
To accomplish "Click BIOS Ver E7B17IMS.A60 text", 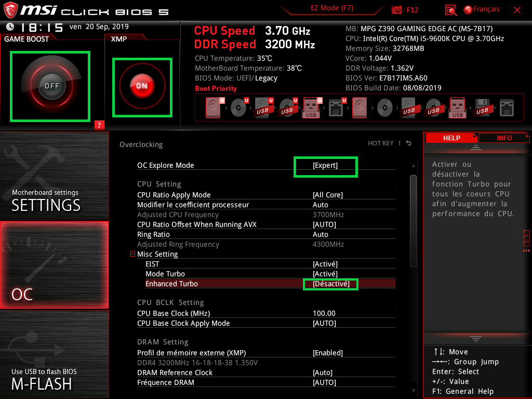I will pyautogui.click(x=387, y=78).
